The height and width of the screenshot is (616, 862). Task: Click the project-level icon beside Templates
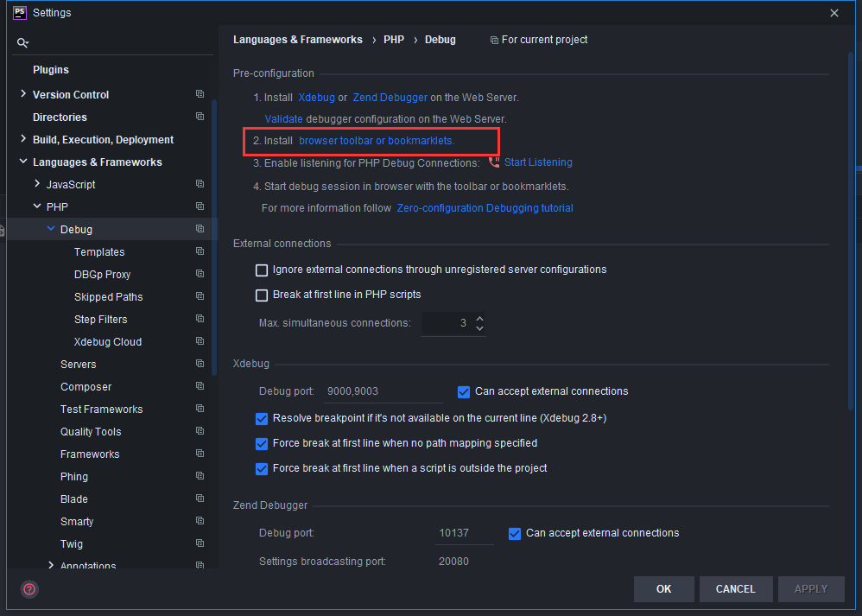[x=200, y=251]
